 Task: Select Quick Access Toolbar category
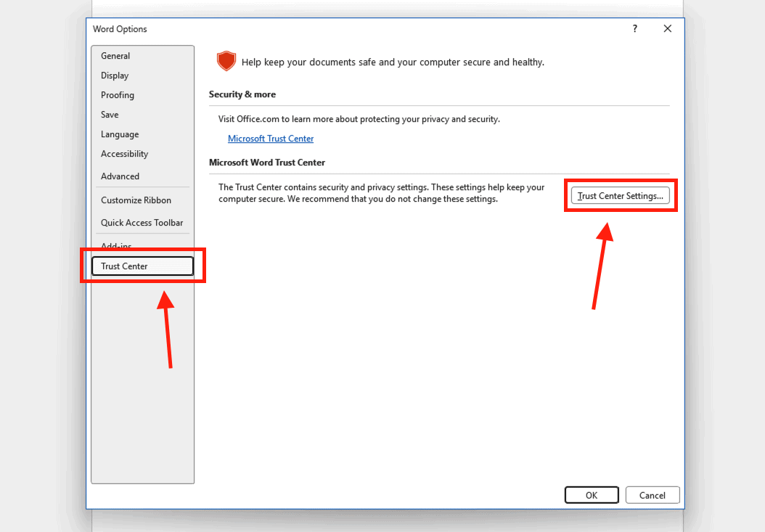click(x=142, y=223)
